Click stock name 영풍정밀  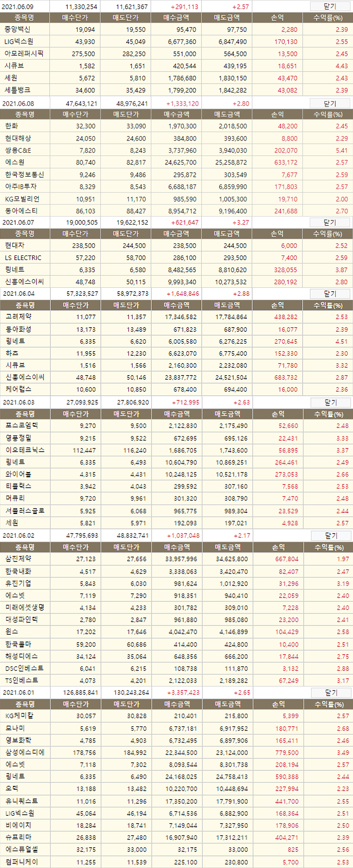19,438
